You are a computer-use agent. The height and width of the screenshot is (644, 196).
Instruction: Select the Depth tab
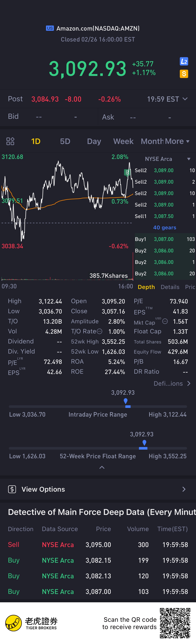click(146, 287)
